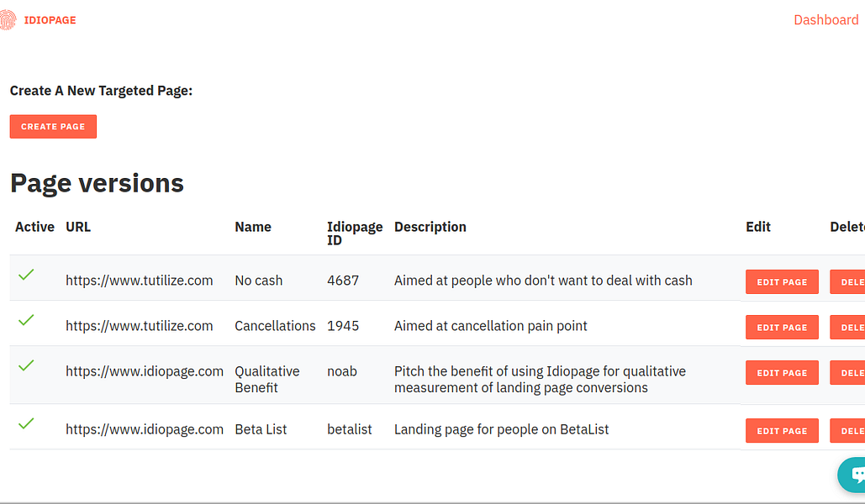
Task: Delete the Cancellations page
Action: [847, 327]
